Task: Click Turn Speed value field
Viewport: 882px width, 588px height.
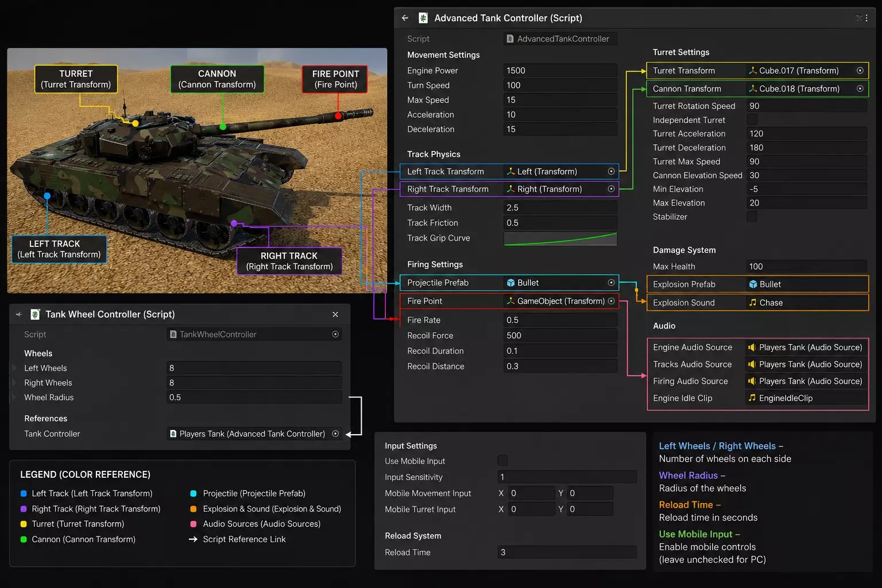Action: click(560, 85)
